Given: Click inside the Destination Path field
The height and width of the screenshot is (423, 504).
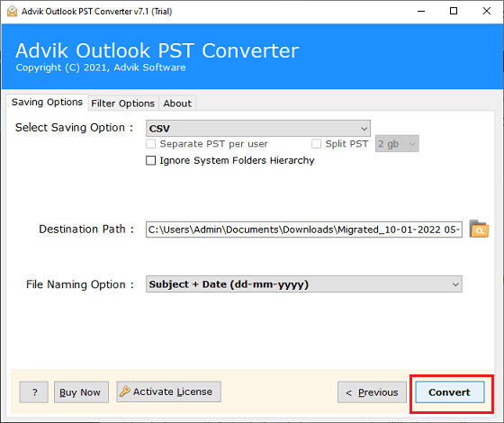Looking at the screenshot, I should pyautogui.click(x=304, y=229).
